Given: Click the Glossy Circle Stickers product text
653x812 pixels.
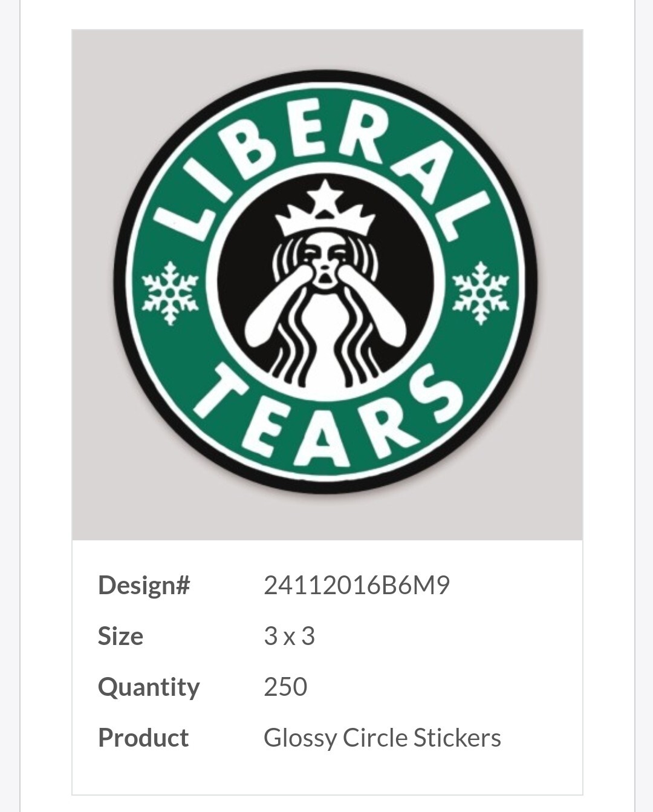Looking at the screenshot, I should coord(382,738).
